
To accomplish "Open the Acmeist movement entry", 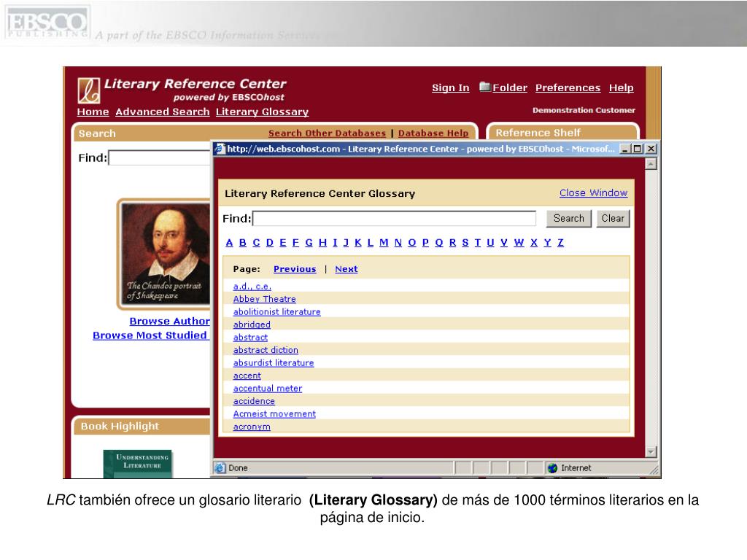I will pos(274,414).
